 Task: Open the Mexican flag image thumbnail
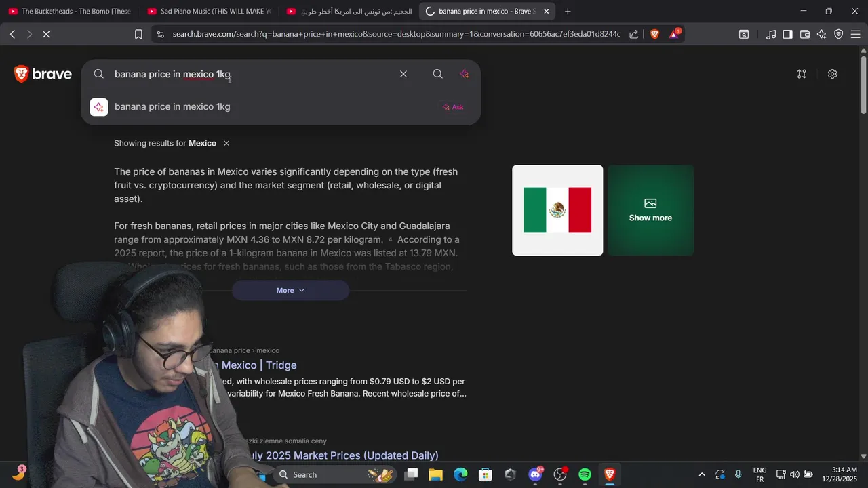pos(557,210)
